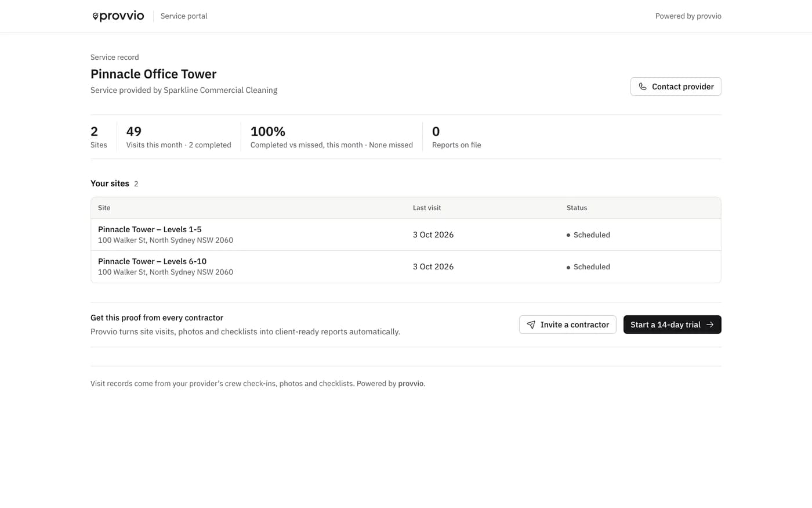
Task: Start a 14-day trial
Action: (x=672, y=325)
